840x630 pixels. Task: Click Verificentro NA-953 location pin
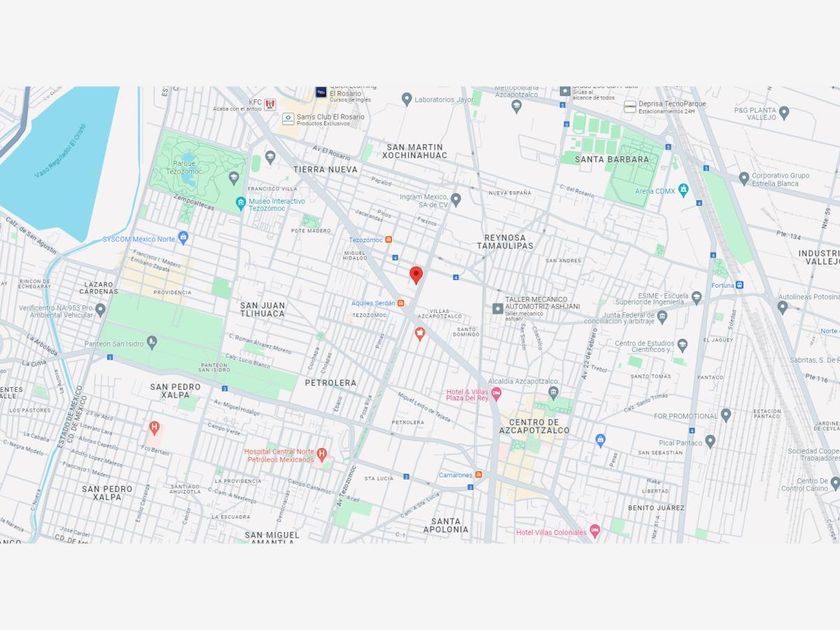coord(100,310)
